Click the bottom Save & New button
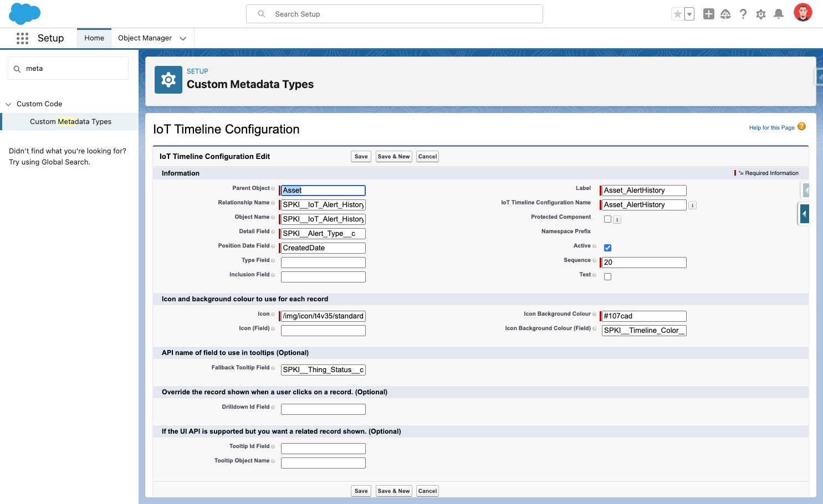The image size is (823, 504). coord(393,491)
